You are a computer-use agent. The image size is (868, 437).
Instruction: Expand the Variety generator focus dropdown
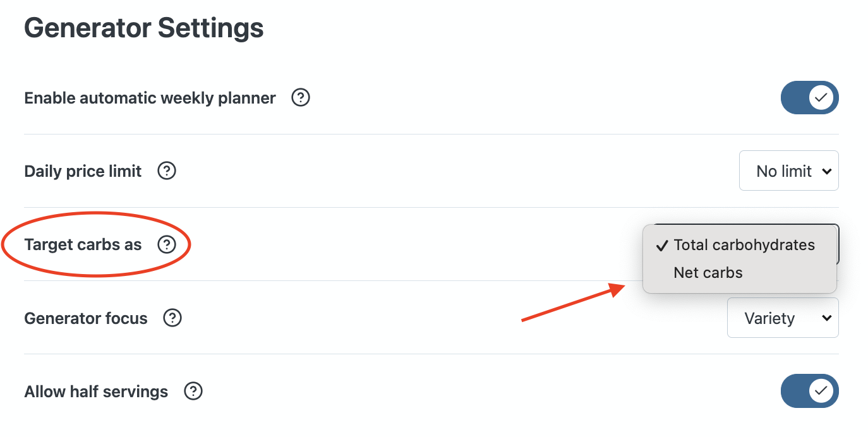click(783, 318)
